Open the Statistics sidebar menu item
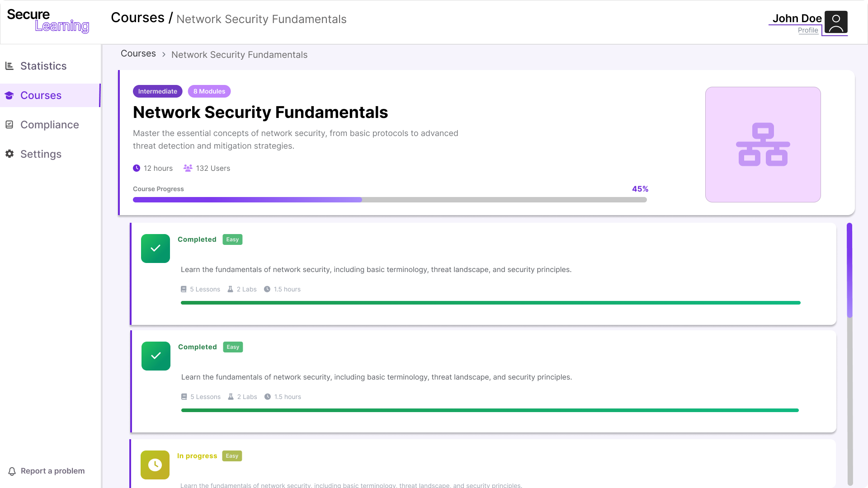This screenshot has height=488, width=868. point(43,66)
